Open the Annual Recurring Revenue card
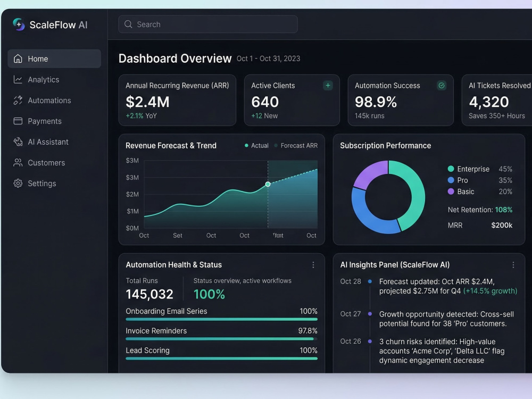The height and width of the screenshot is (399, 532). pos(177,100)
